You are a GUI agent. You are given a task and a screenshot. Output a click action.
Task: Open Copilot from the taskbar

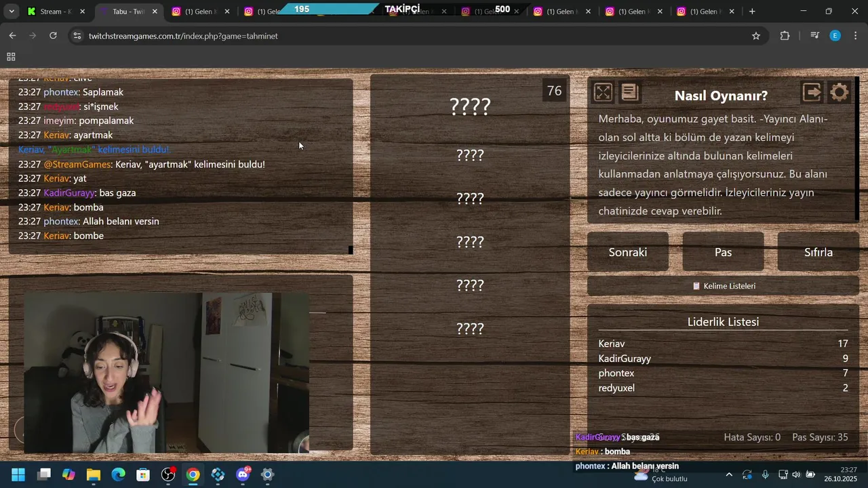[68, 474]
